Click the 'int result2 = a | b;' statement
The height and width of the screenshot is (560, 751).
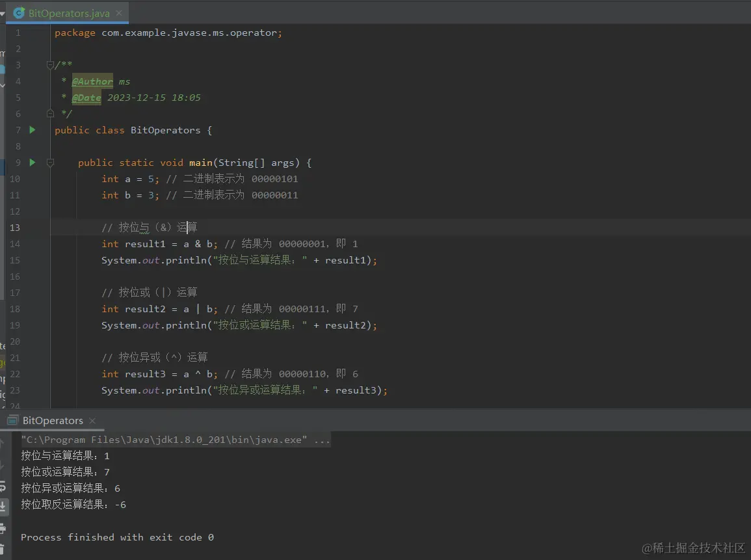point(159,309)
